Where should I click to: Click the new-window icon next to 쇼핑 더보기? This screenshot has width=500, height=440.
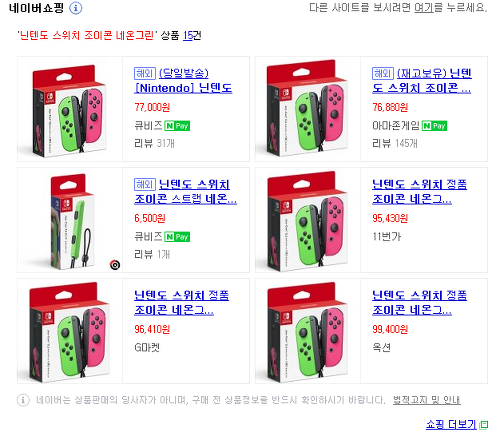[x=484, y=425]
